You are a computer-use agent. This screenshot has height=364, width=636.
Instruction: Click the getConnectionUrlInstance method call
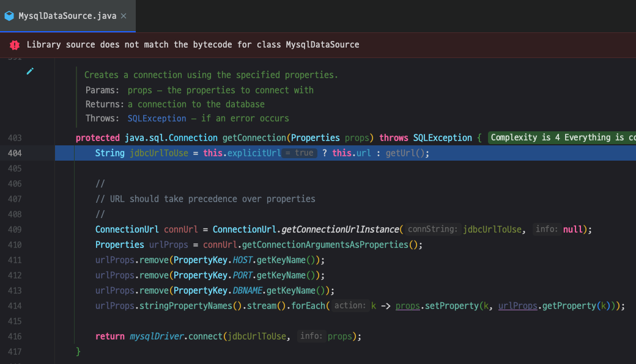coord(340,230)
